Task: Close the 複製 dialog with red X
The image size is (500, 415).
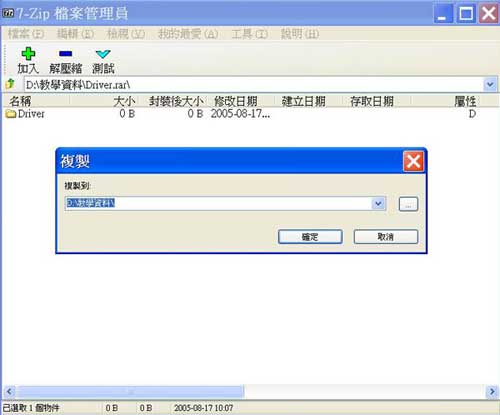Action: [x=413, y=161]
